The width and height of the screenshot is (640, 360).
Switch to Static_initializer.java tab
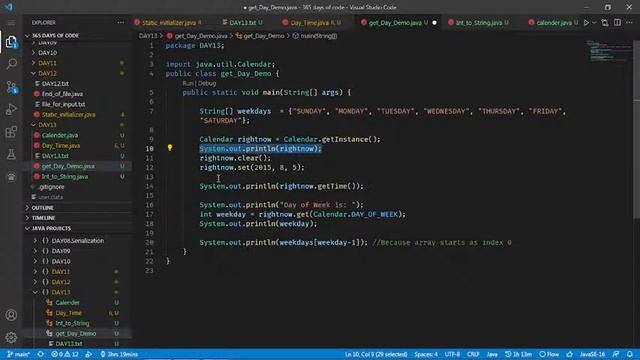[169, 22]
